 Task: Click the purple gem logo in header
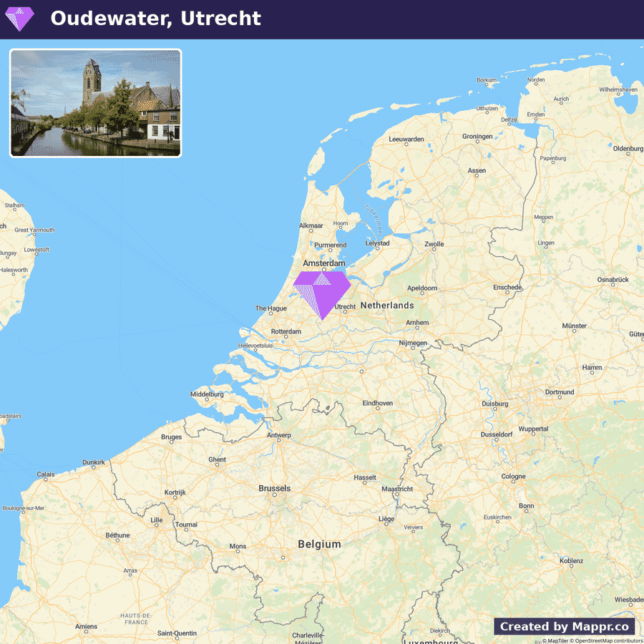point(19,19)
